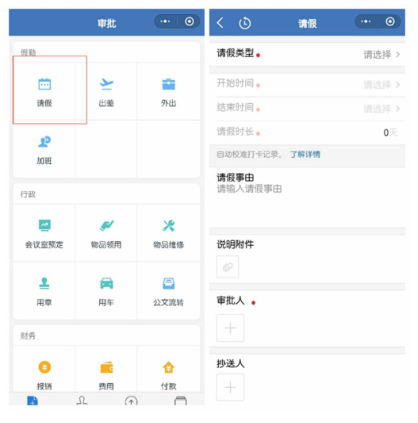
Task: Tap the more options dots in 审批 header
Action: (165, 22)
